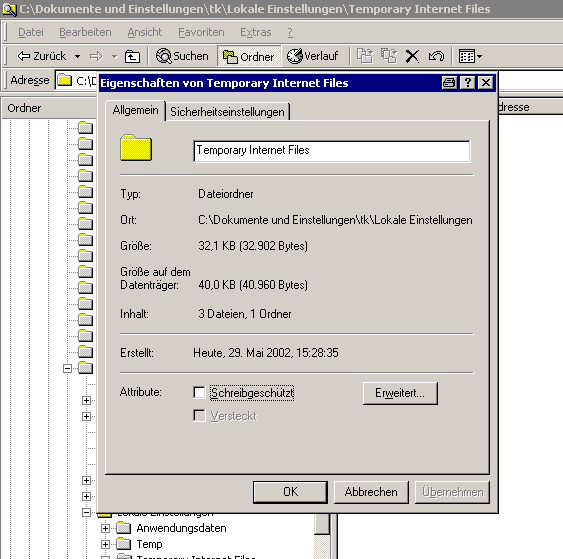Screen dimensions: 563x559
Task: Click the forward arrow icon in toolbar
Action: click(96, 56)
